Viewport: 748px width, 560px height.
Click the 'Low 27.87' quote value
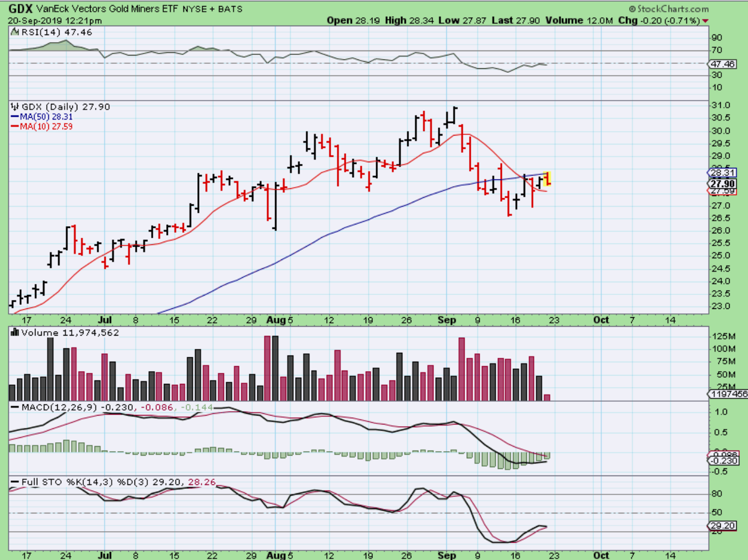[x=462, y=21]
